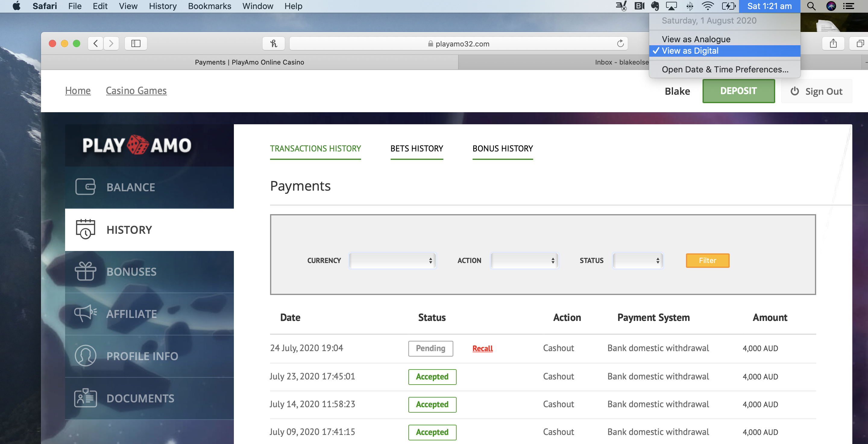Open the Casino Games link
Image resolution: width=868 pixels, height=444 pixels.
[x=136, y=91]
